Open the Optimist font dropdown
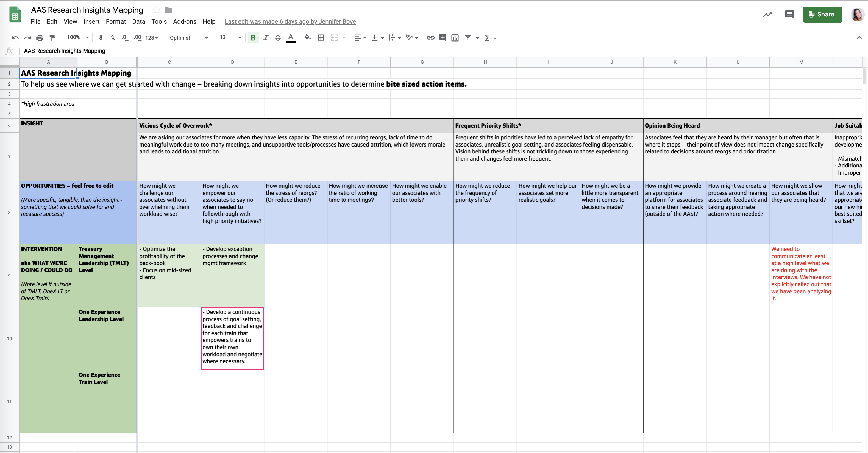Image resolution: width=868 pixels, height=453 pixels. pyautogui.click(x=189, y=38)
